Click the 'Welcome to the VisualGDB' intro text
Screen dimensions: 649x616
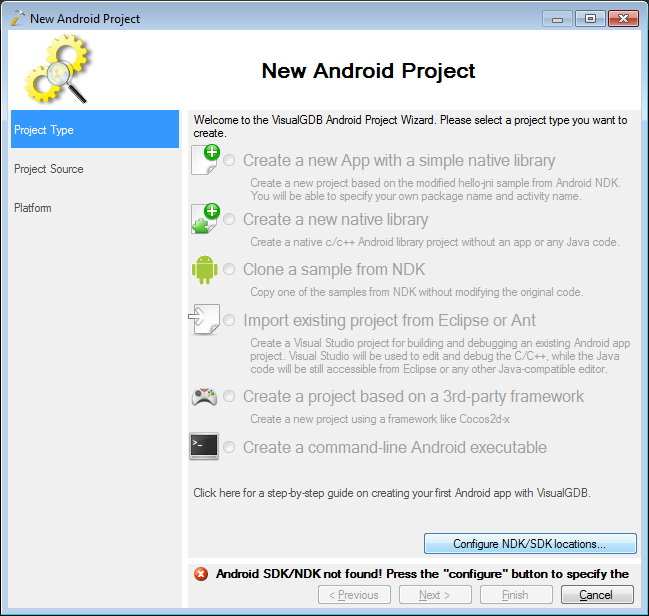410,126
